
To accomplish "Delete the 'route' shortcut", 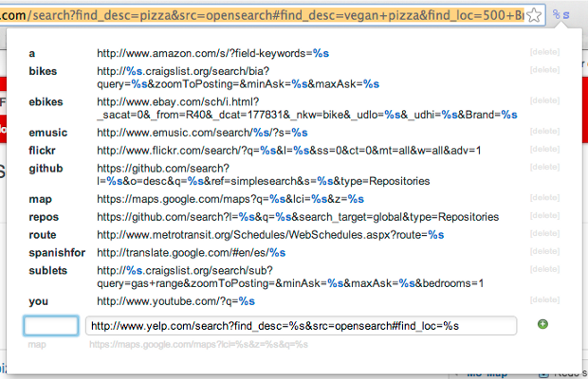I will (545, 234).
